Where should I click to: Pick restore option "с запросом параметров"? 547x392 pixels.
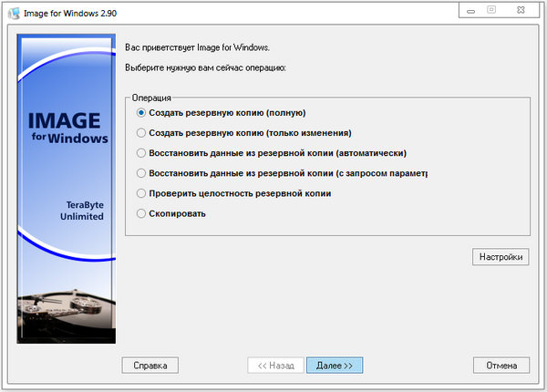[x=140, y=173]
